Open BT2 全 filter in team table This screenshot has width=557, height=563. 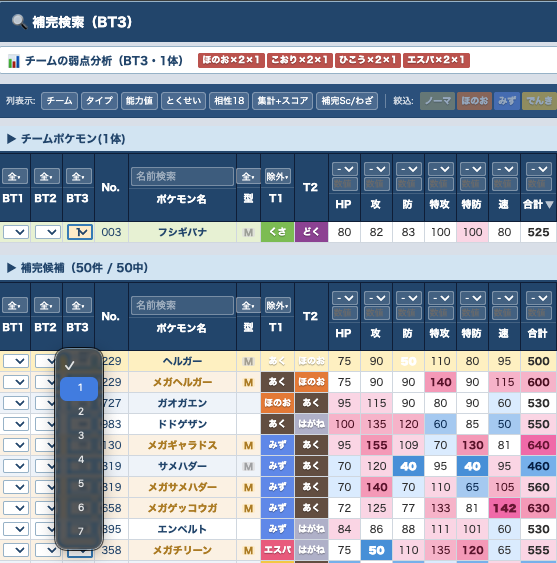coord(47,176)
